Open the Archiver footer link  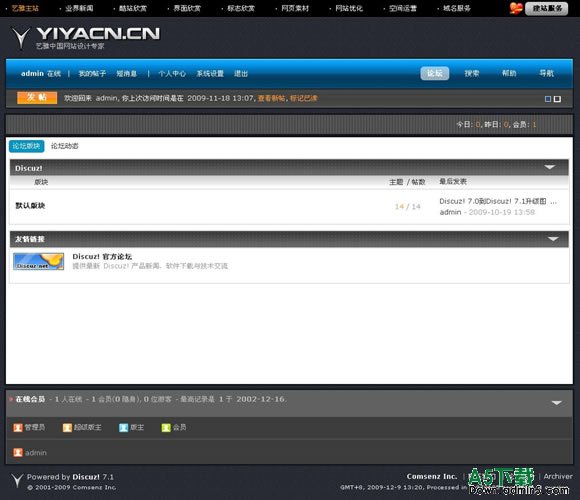coord(558,476)
